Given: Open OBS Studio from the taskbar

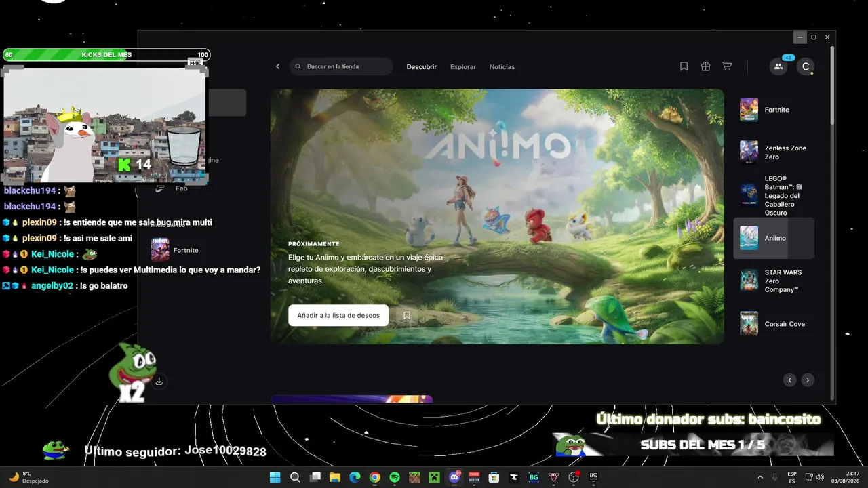Looking at the screenshot, I should (574, 477).
